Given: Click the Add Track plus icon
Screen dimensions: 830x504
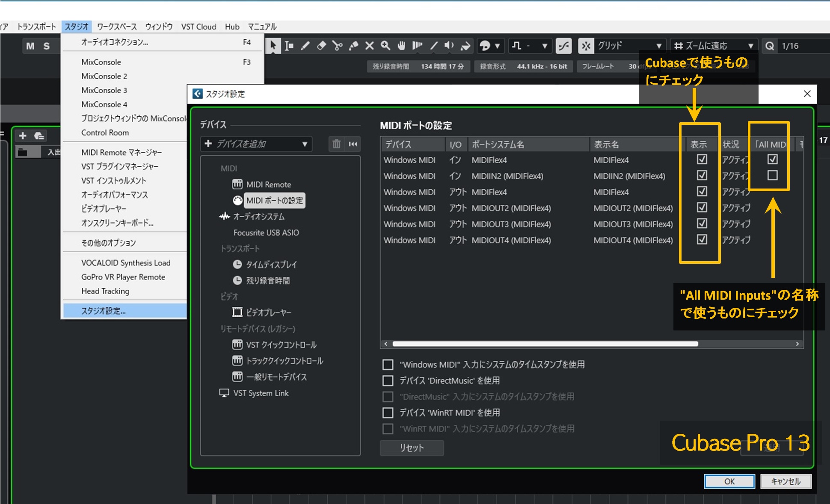Looking at the screenshot, I should point(23,136).
